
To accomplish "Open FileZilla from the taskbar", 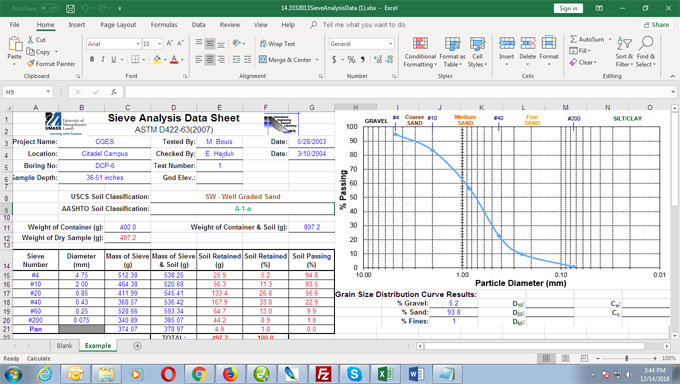I will (x=323, y=374).
